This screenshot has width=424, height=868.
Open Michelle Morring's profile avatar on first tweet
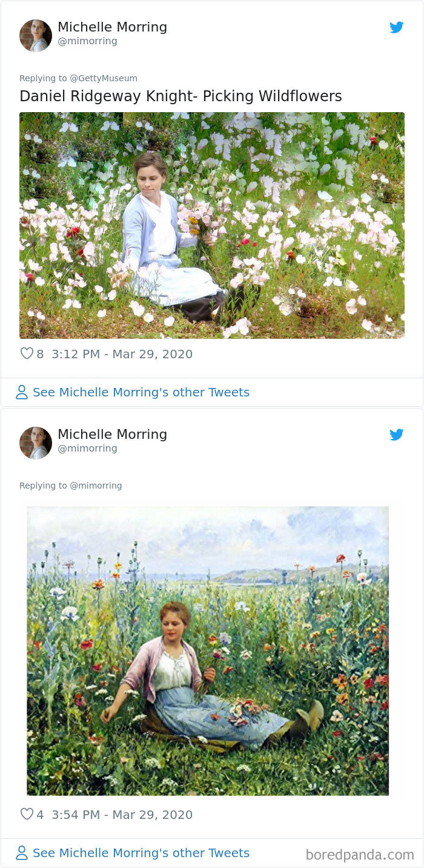click(x=35, y=33)
